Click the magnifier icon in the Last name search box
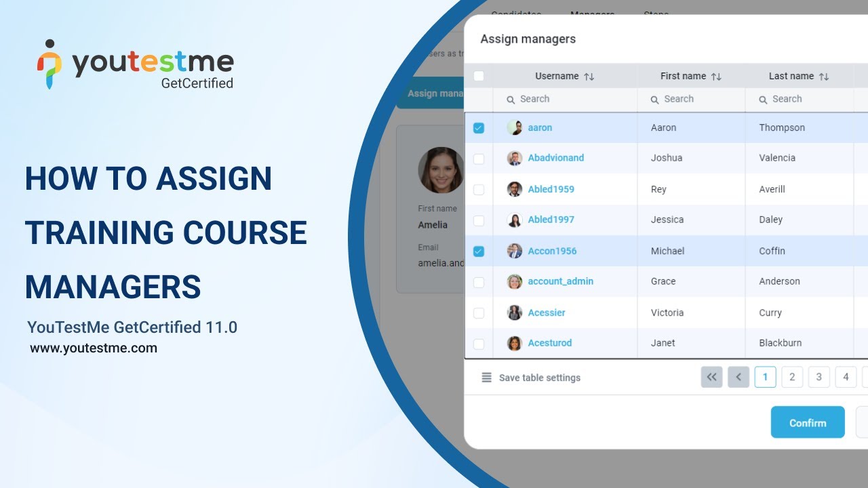The height and width of the screenshot is (488, 868). click(x=764, y=100)
